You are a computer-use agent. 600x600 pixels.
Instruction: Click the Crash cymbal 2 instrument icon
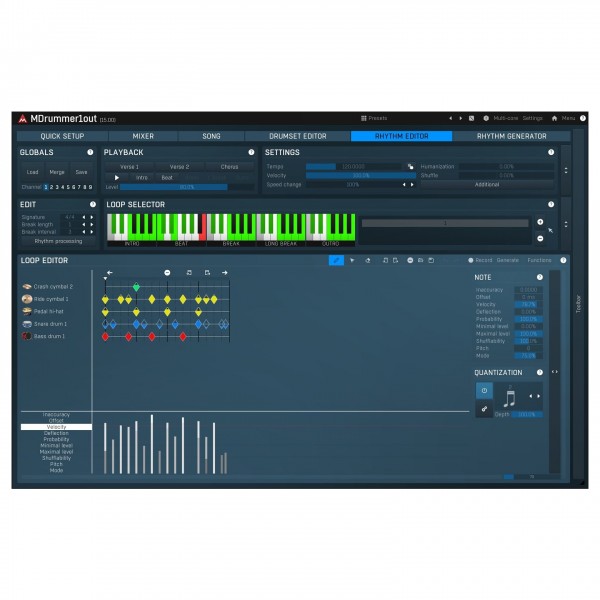tap(27, 287)
